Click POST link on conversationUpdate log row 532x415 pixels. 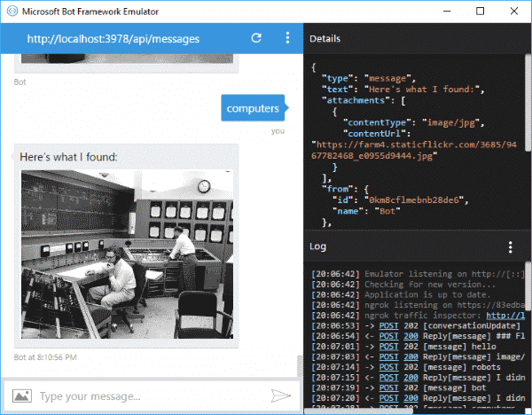point(388,325)
